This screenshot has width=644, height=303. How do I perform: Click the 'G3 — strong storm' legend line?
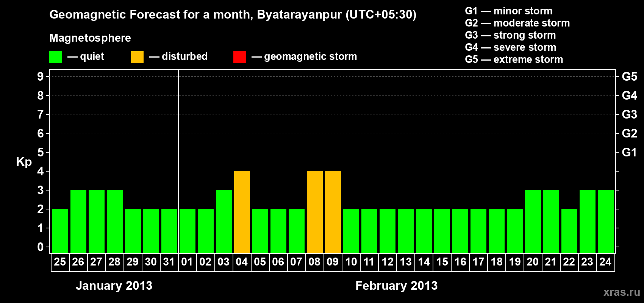(x=510, y=35)
